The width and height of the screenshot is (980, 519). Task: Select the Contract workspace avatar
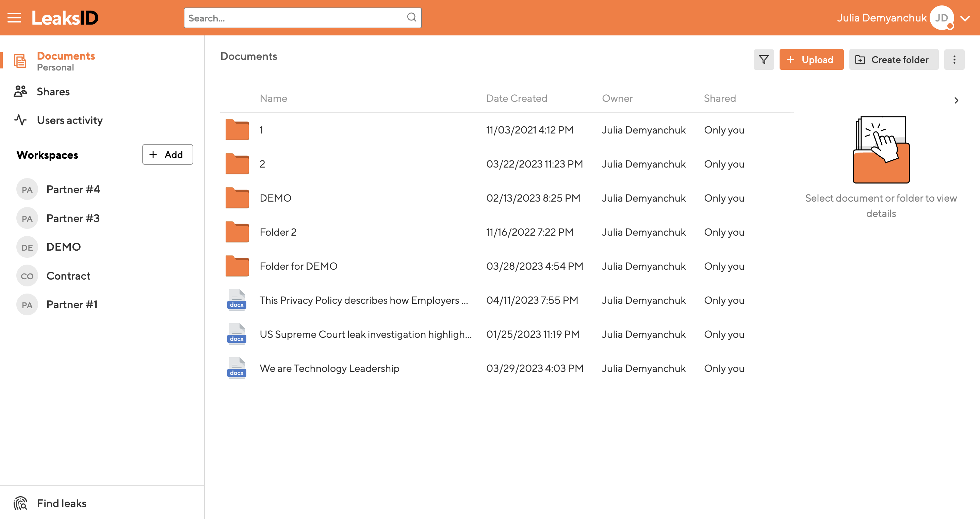coord(27,276)
